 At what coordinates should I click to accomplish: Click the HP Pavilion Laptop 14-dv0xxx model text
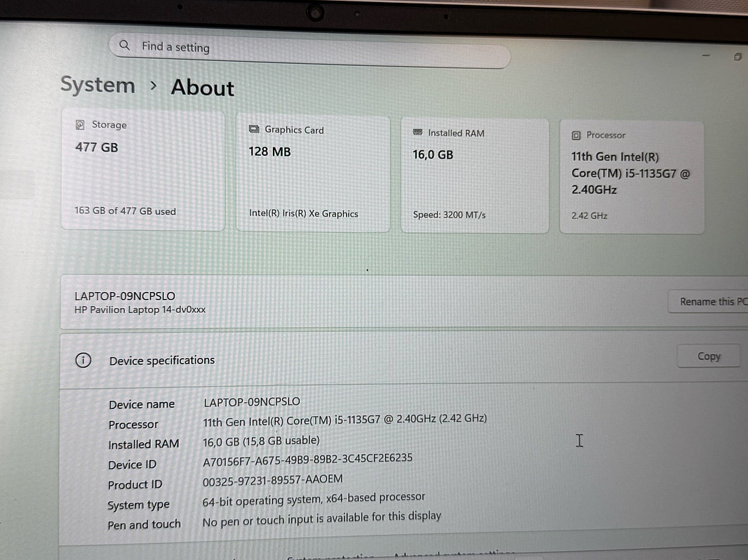tap(140, 309)
